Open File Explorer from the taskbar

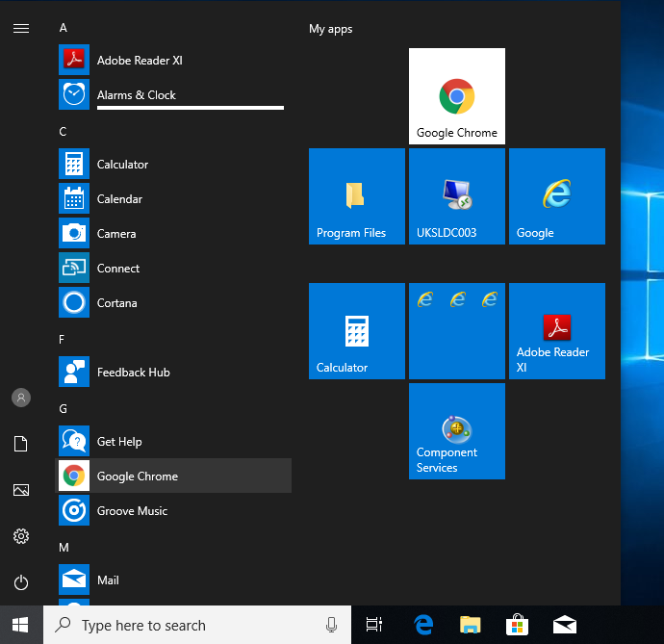tap(470, 625)
